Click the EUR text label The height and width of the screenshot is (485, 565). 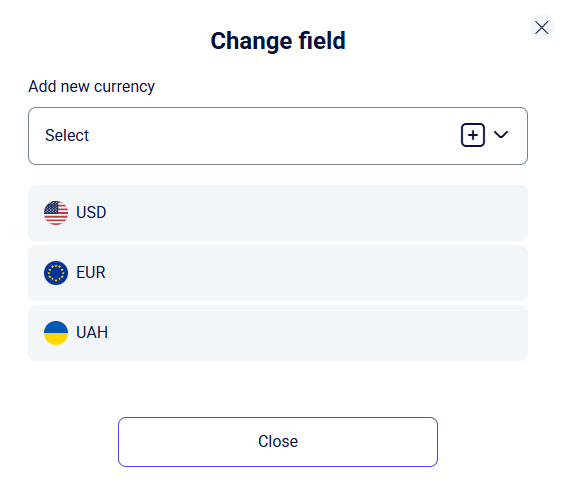[x=91, y=272]
